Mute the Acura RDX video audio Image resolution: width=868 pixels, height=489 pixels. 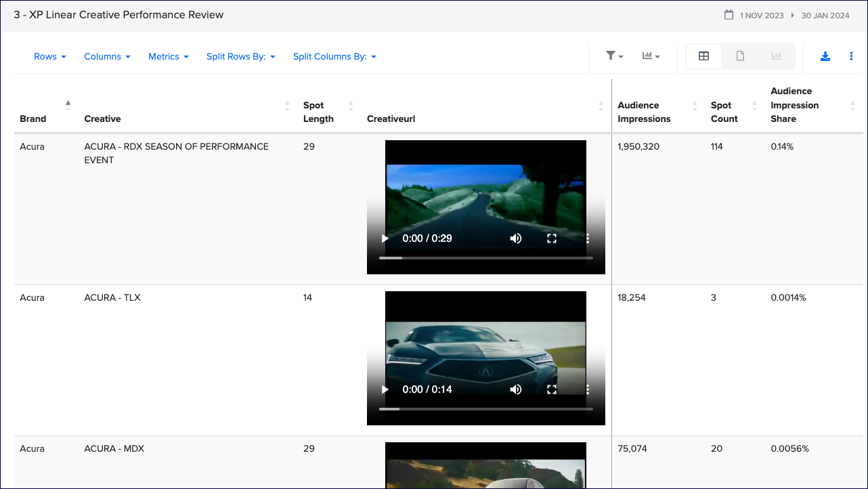coord(516,238)
